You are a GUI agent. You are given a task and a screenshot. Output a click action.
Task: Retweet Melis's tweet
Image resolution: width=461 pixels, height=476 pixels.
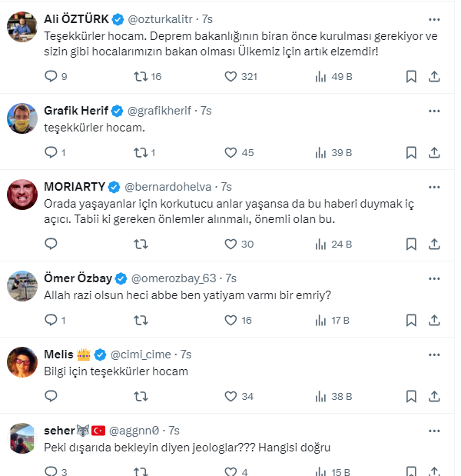(x=141, y=396)
